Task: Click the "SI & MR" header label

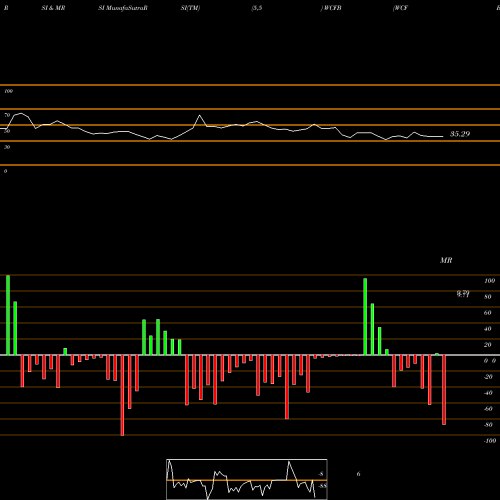Action: [x=53, y=8]
